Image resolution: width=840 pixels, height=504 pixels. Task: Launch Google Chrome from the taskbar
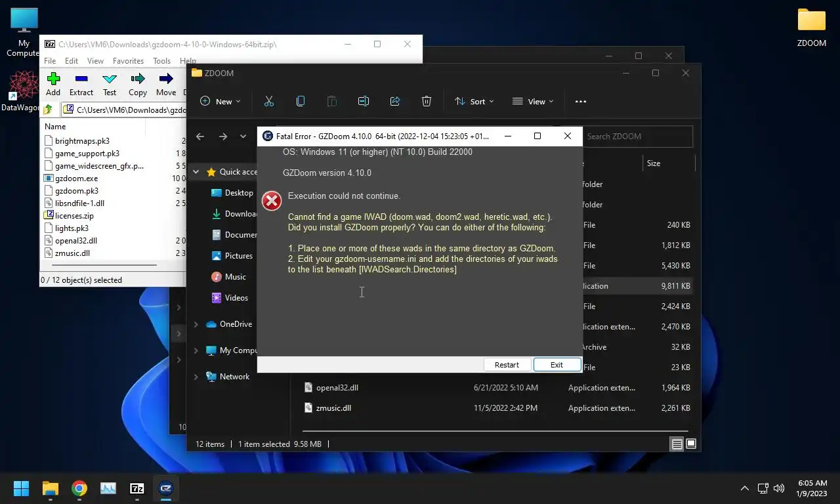click(x=79, y=488)
